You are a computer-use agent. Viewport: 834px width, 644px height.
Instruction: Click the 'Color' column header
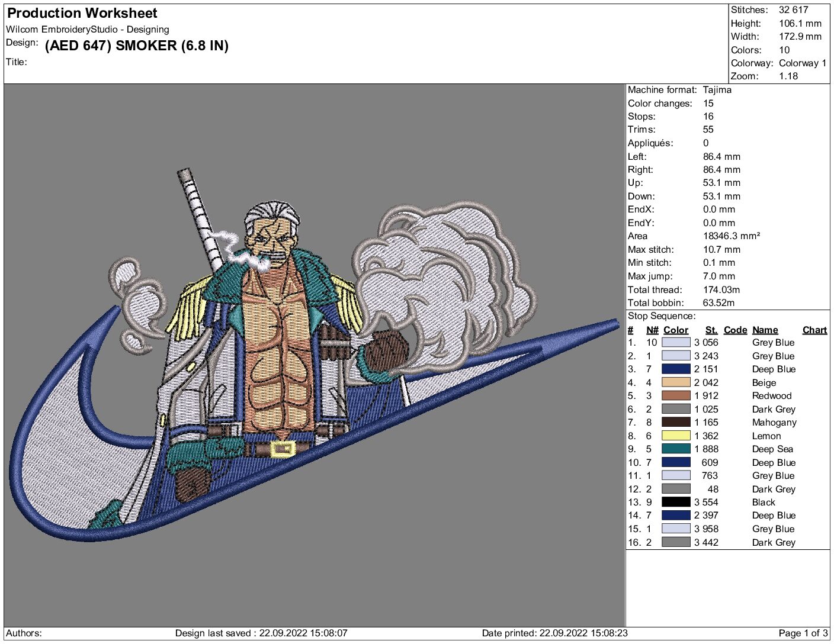pos(676,330)
